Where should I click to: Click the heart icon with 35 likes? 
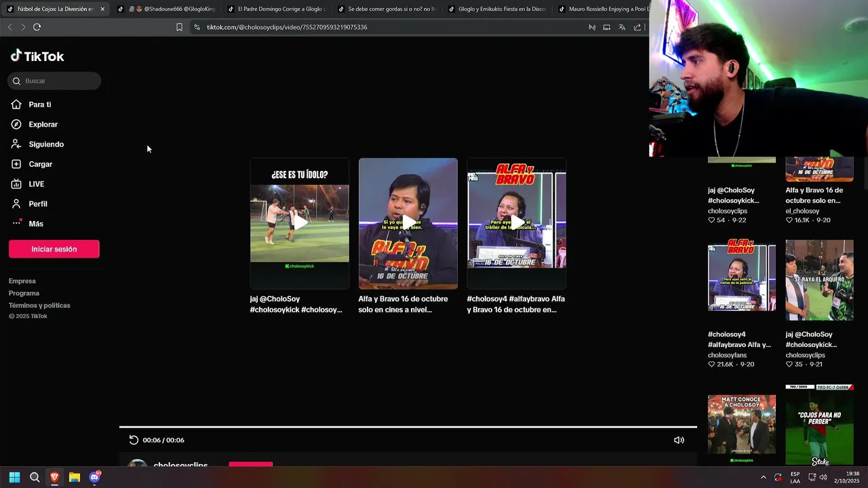point(789,364)
